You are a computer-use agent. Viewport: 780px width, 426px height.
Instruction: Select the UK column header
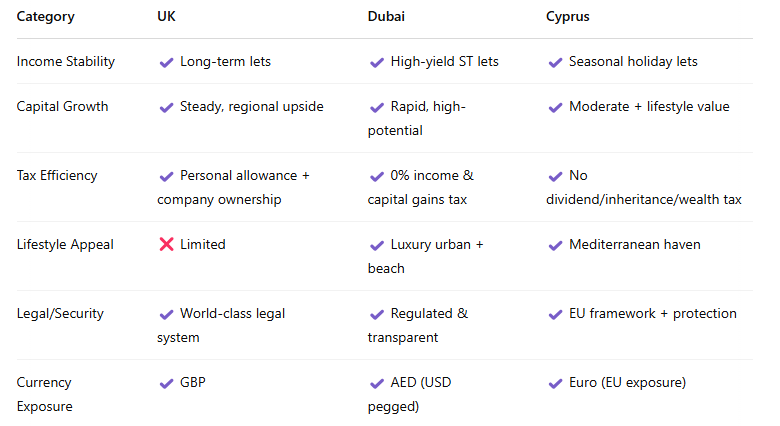[x=166, y=16]
